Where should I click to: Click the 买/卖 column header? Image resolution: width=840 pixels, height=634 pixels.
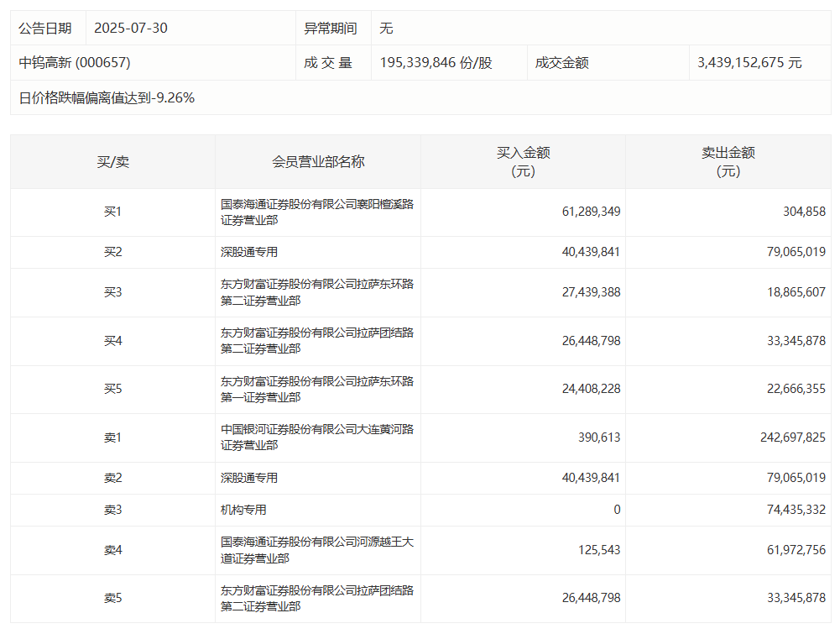click(x=113, y=162)
